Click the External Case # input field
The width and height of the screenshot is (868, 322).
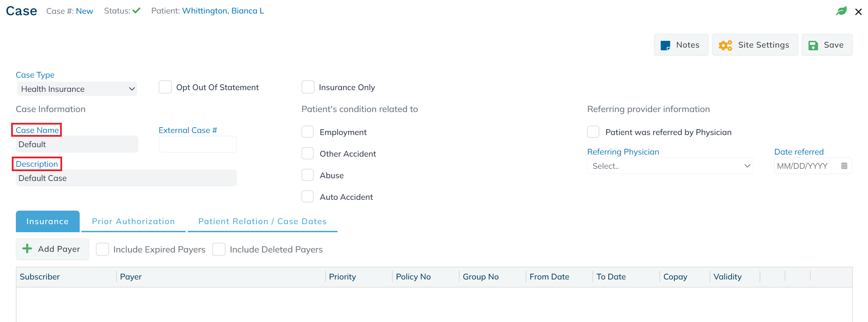click(x=198, y=144)
